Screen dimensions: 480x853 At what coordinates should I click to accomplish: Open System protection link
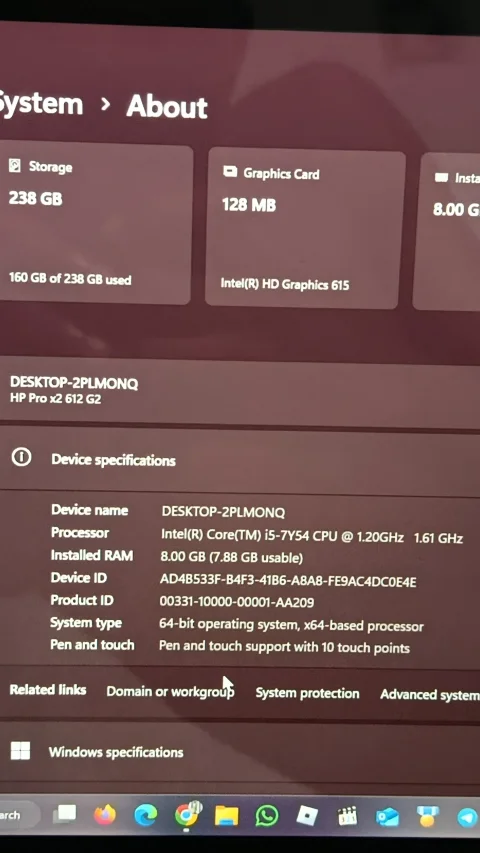(x=307, y=694)
